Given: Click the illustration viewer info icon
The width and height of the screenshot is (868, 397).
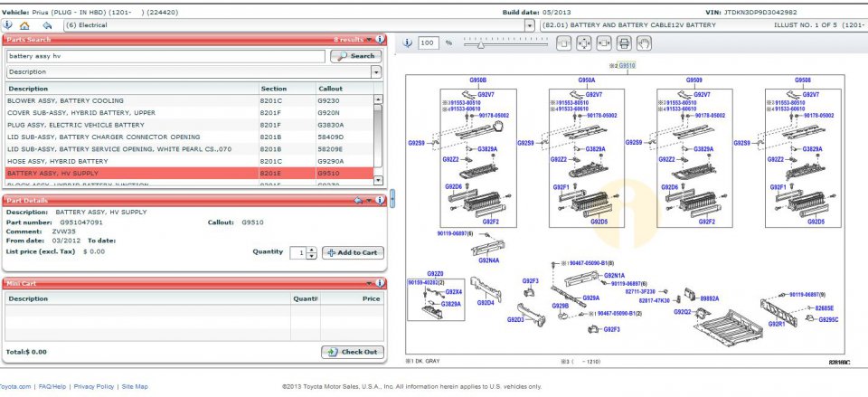Looking at the screenshot, I should [408, 43].
